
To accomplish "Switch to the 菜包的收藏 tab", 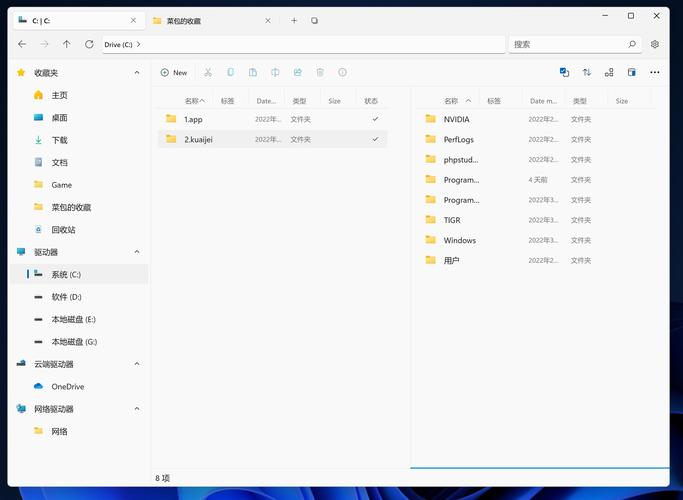I will 212,20.
